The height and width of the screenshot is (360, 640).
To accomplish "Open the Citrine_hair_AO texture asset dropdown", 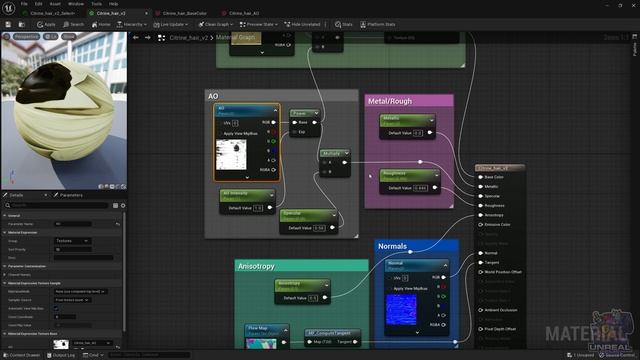I will tap(92, 343).
